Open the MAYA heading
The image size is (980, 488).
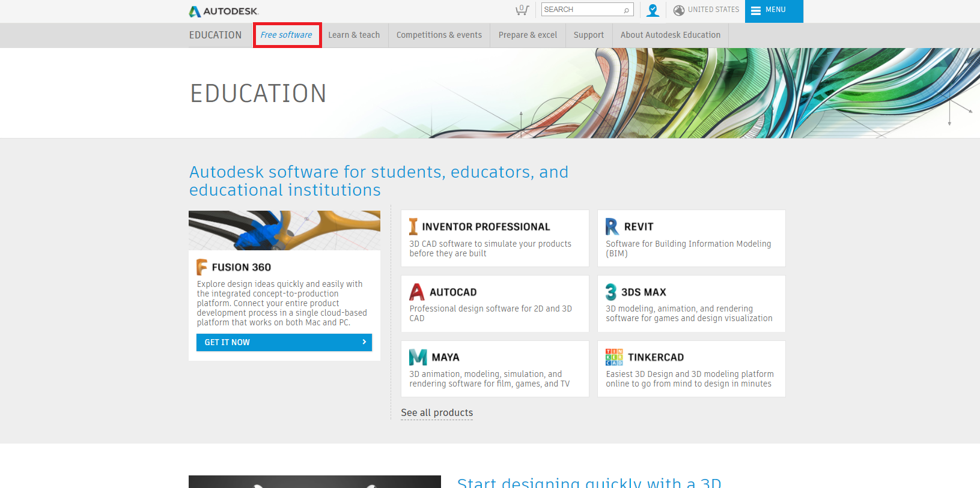[445, 358]
